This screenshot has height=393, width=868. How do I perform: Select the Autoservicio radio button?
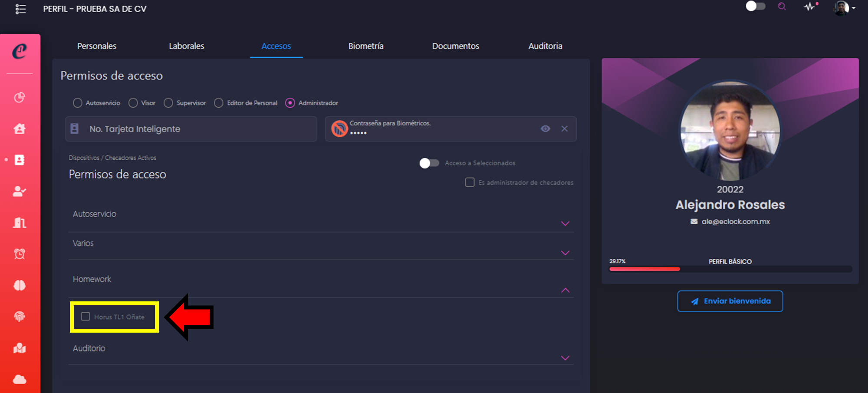pos(78,103)
